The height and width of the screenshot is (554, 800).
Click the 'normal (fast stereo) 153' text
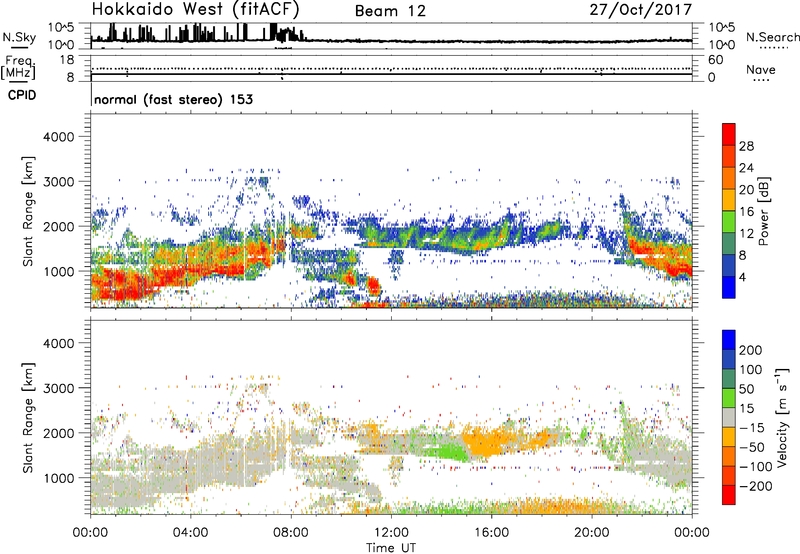pyautogui.click(x=173, y=99)
